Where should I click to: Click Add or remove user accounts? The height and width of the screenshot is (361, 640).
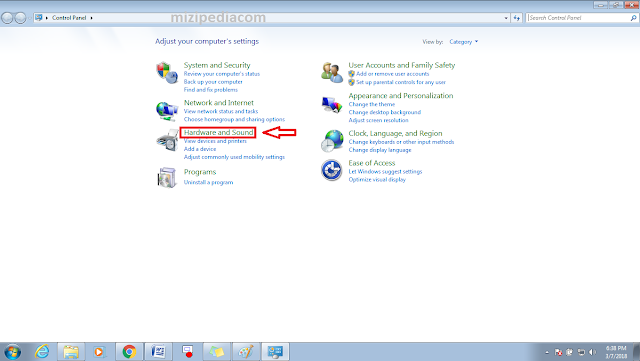(392, 74)
